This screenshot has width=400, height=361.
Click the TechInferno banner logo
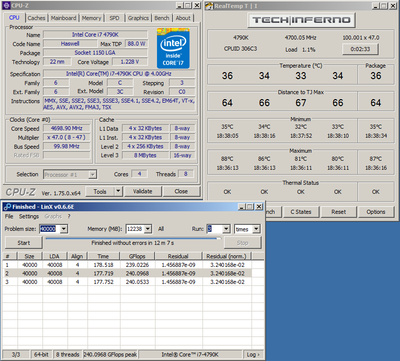click(301, 20)
